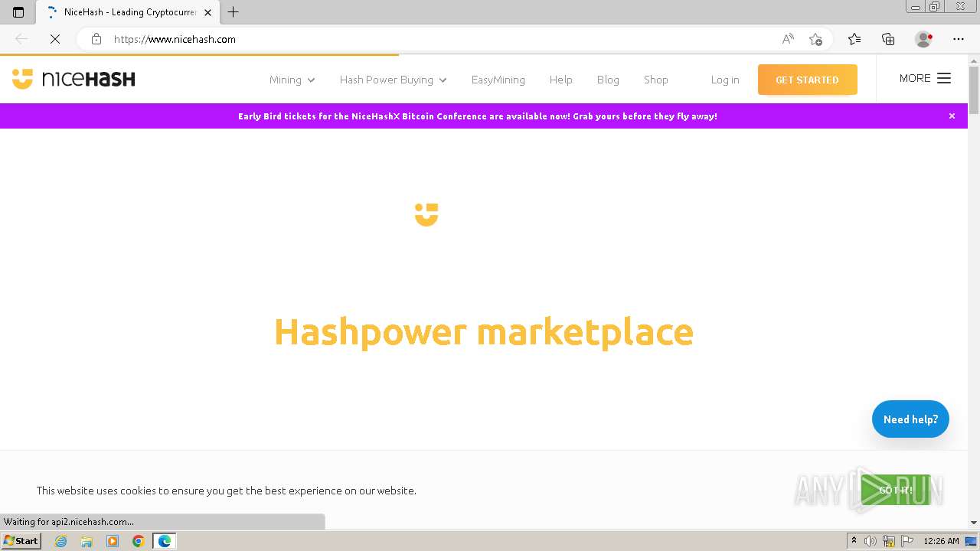This screenshot has width=980, height=551.
Task: Expand Hash Power Buying dropdown
Action: pyautogui.click(x=393, y=80)
